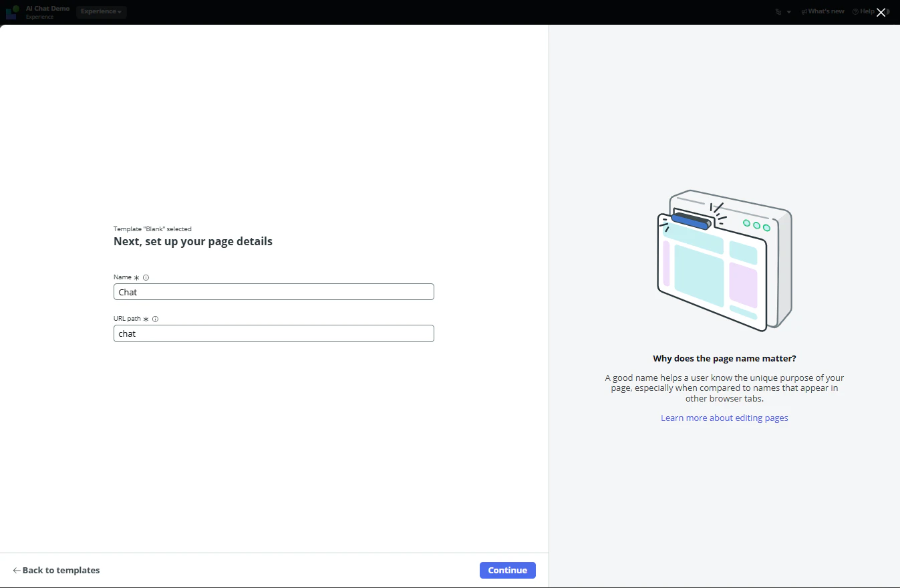Click the AI Chat Demo app logo
Screen dimensions: 900x588
(x=12, y=12)
